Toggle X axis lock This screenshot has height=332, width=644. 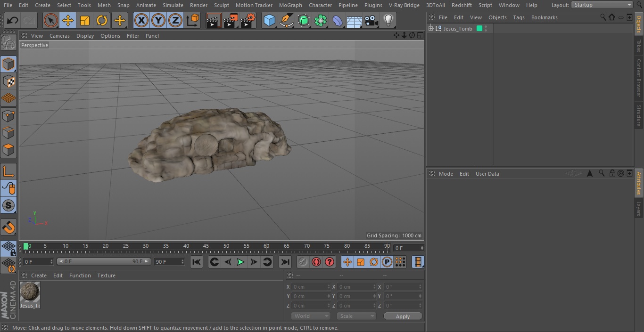click(x=141, y=21)
